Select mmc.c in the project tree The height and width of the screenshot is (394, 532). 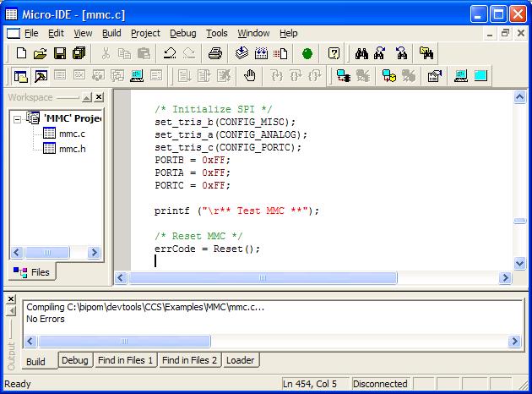(x=72, y=134)
